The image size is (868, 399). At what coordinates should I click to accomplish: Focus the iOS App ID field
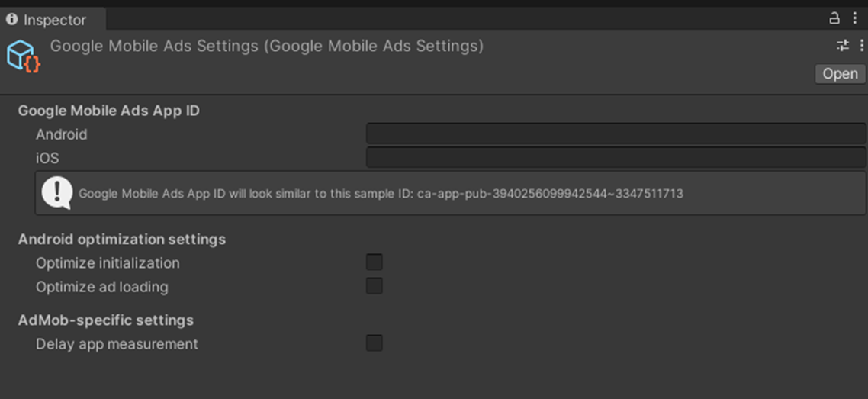(616, 158)
